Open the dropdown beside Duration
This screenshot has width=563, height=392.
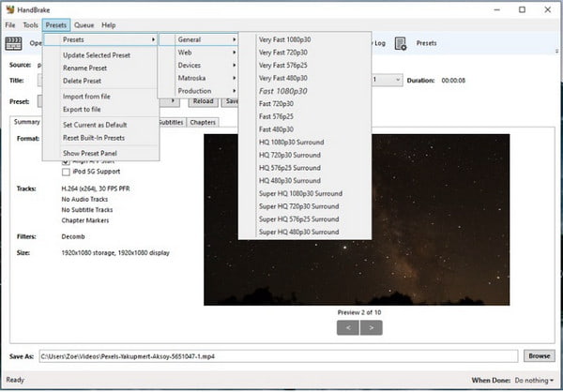(x=387, y=80)
